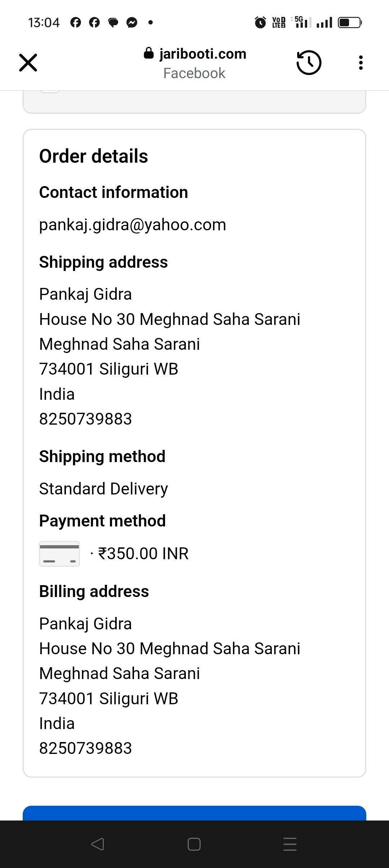Viewport: 389px width, 868px height.
Task: Open the three-dot browser menu
Action: (361, 63)
